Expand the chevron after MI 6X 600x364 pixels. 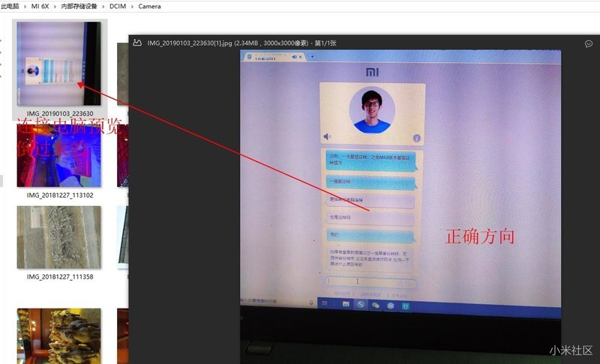click(x=55, y=7)
